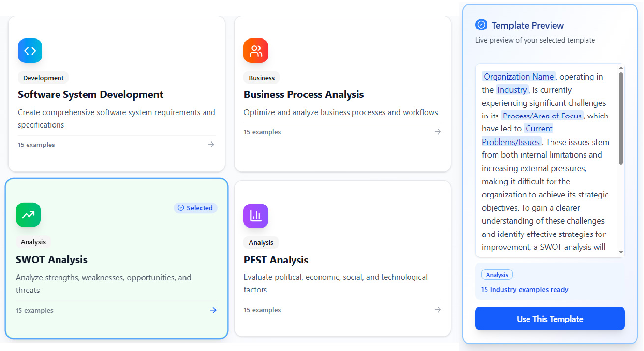Select the Process/Area of Focus placeholder
This screenshot has height=351, width=644.
(x=542, y=116)
